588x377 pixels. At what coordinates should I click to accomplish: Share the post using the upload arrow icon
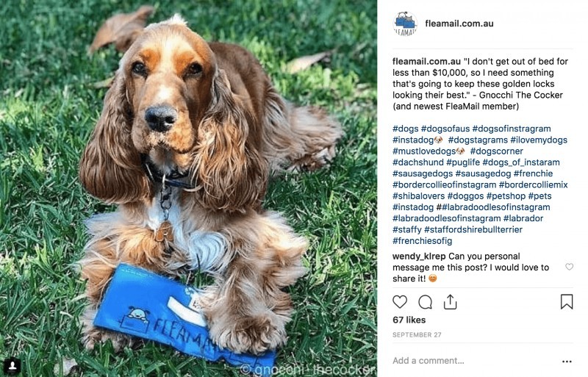click(x=450, y=301)
